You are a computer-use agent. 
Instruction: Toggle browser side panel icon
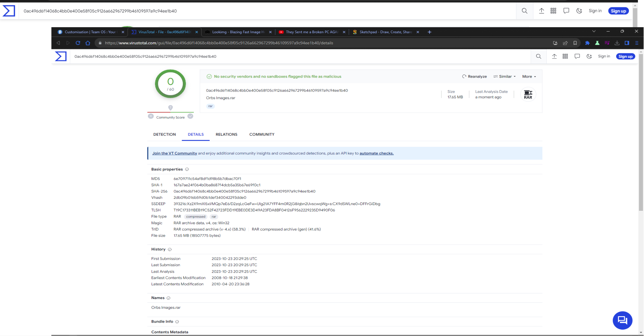coord(627,43)
